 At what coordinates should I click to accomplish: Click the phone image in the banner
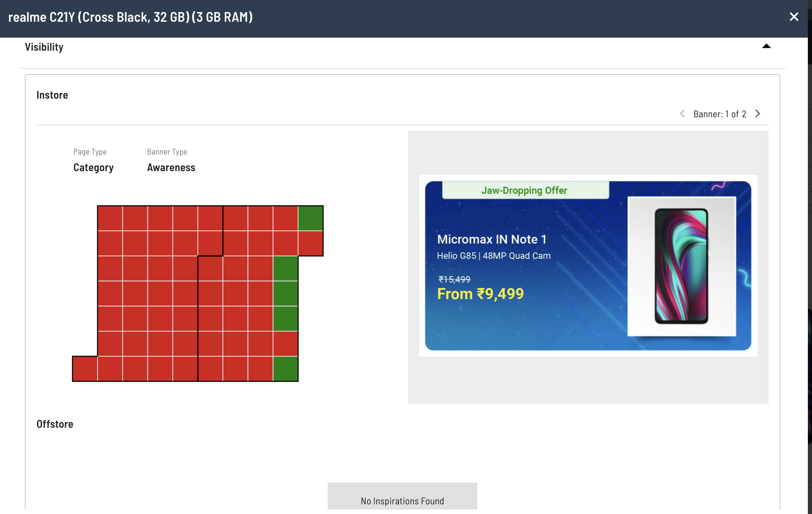coord(681,266)
